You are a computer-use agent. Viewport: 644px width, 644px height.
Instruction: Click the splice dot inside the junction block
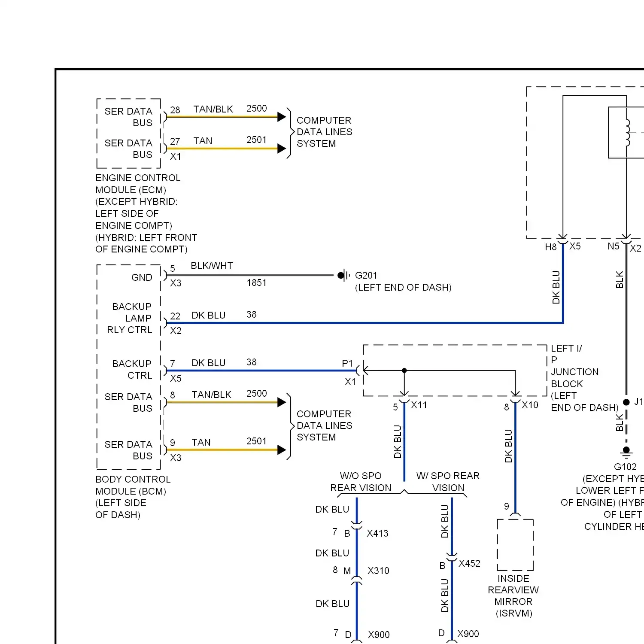coord(404,371)
